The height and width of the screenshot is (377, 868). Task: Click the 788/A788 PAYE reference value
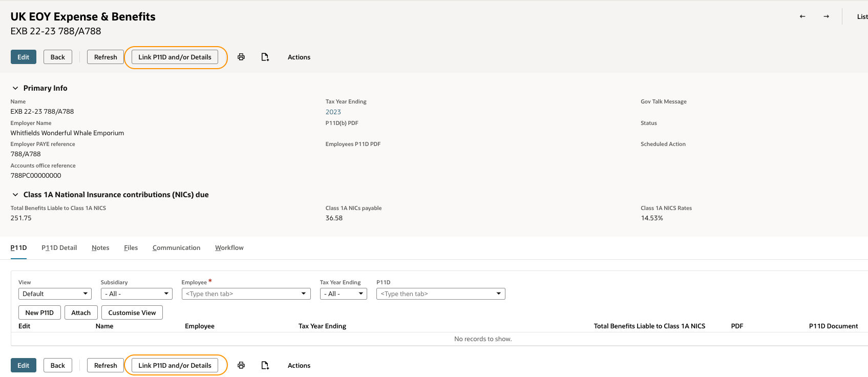(x=26, y=154)
